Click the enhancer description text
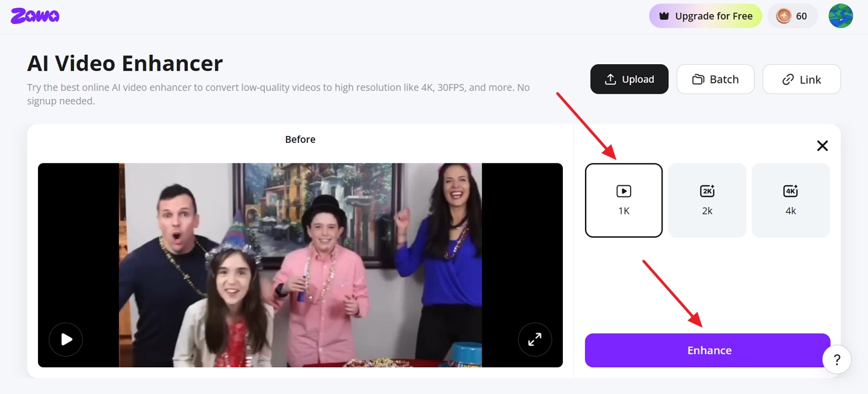 (278, 94)
